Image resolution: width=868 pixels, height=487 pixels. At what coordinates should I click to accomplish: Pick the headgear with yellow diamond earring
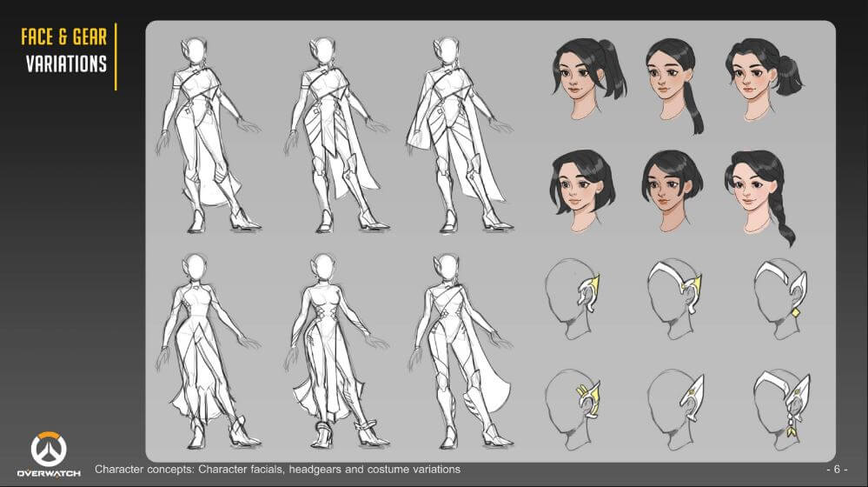pyautogui.click(x=780, y=299)
